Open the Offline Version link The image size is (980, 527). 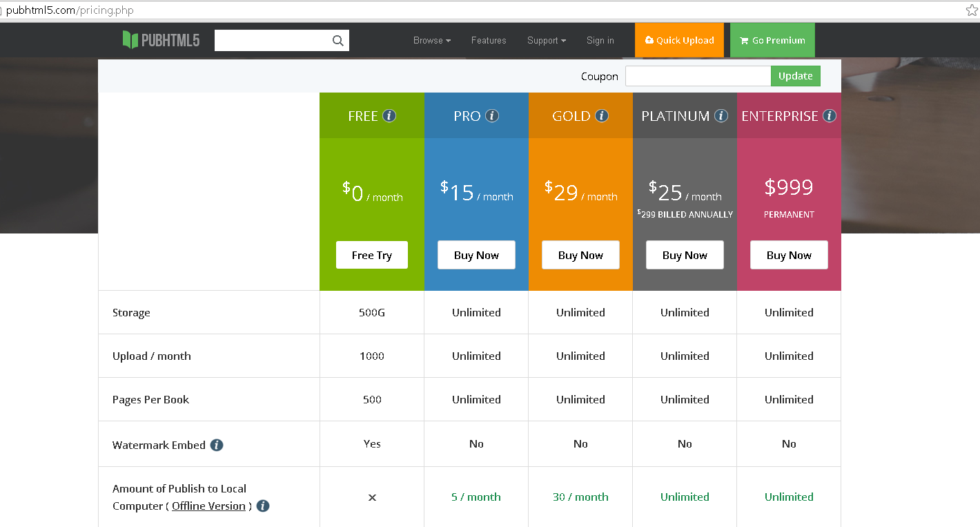pyautogui.click(x=208, y=506)
